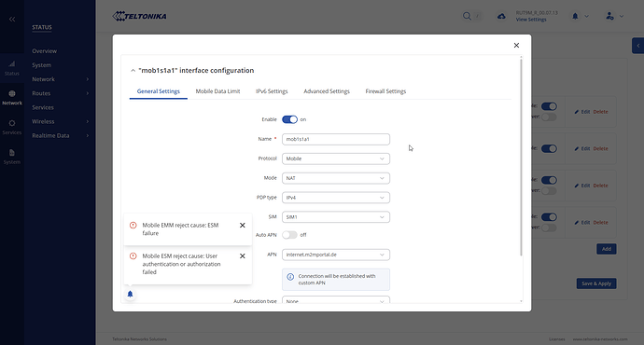The image size is (644, 345).
Task: Switch to General Settings tab
Action: (x=158, y=91)
